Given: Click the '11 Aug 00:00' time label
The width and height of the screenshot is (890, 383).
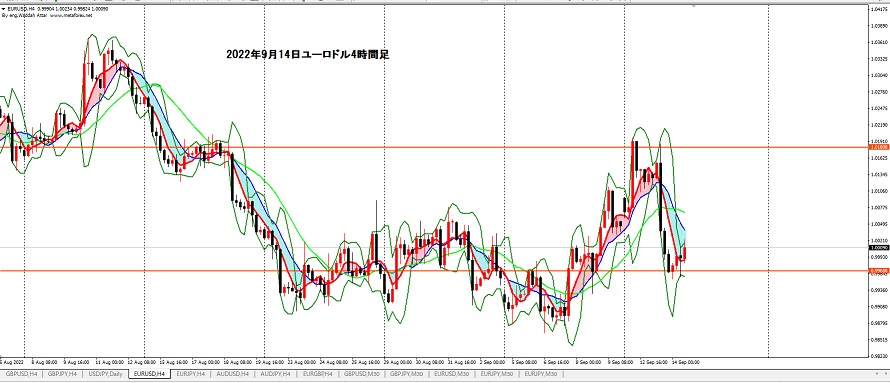Looking at the screenshot, I should (x=110, y=361).
